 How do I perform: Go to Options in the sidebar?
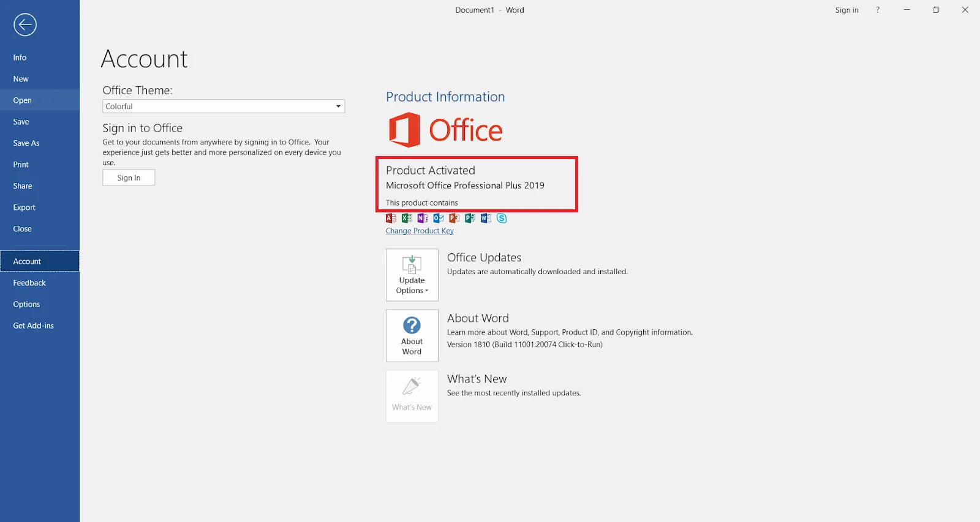[26, 304]
